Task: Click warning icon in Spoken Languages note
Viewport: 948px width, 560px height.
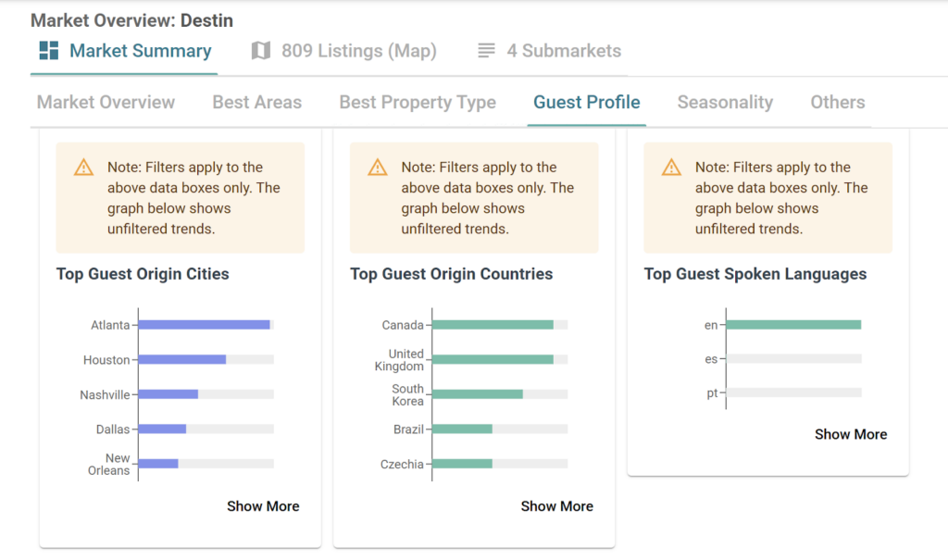Action: (672, 168)
